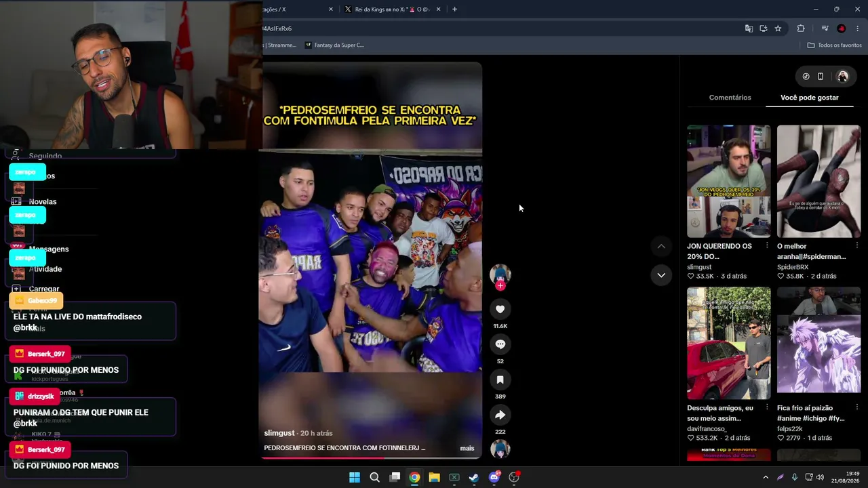Viewport: 868px width, 488px height.
Task: Open Chrome's three-dot menu
Action: pyautogui.click(x=858, y=28)
